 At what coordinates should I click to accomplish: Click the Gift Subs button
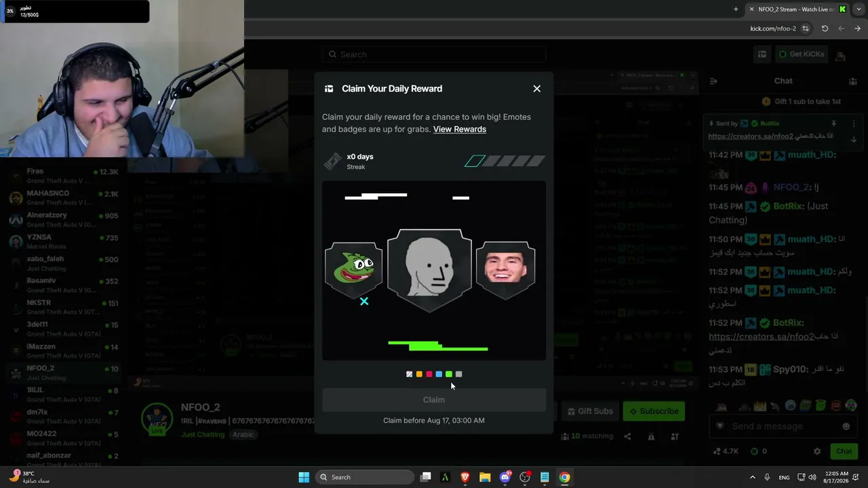click(x=589, y=411)
